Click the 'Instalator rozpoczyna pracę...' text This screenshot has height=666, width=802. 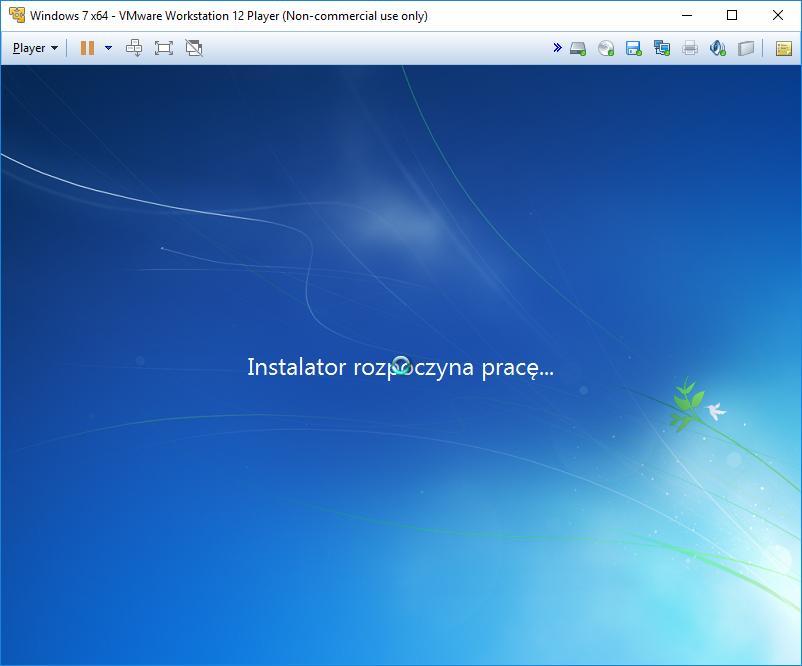(x=400, y=367)
